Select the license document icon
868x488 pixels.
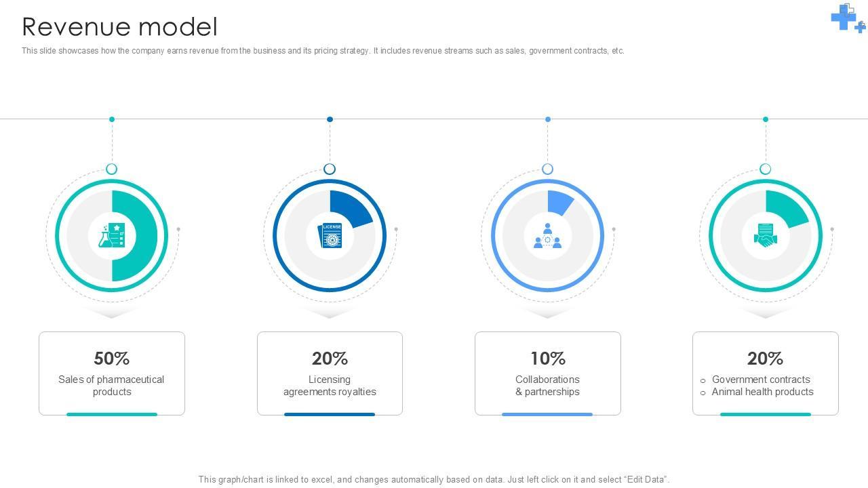point(330,236)
